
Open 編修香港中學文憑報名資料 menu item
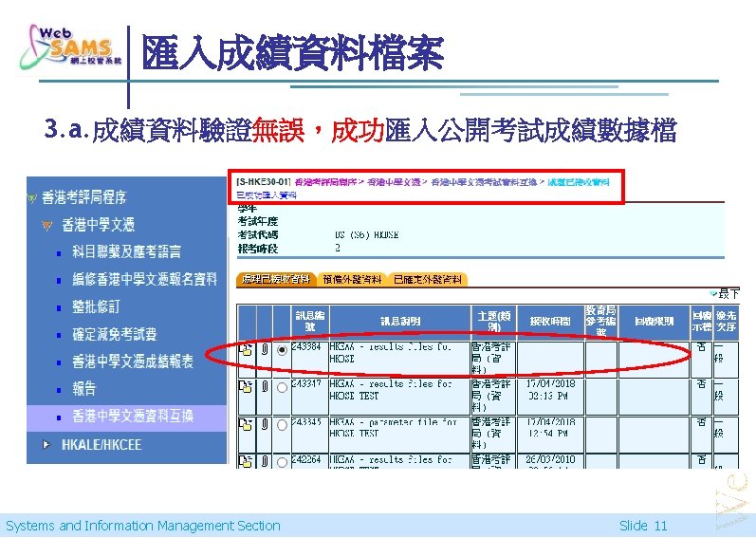[144, 279]
